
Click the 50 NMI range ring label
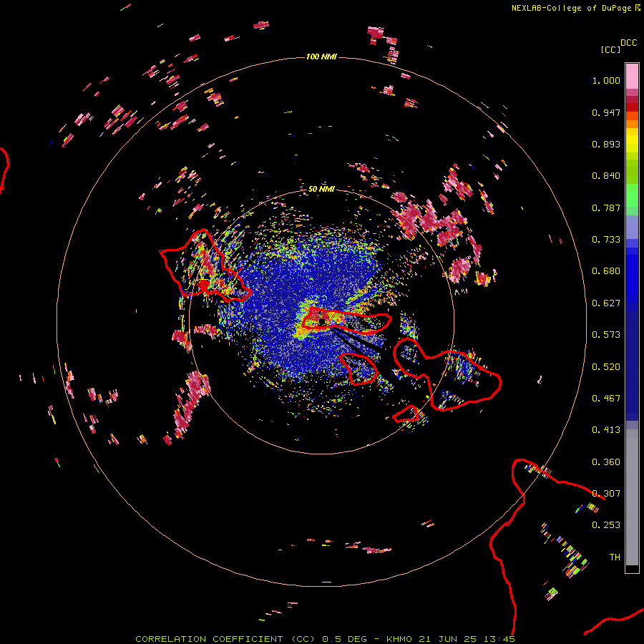321,189
